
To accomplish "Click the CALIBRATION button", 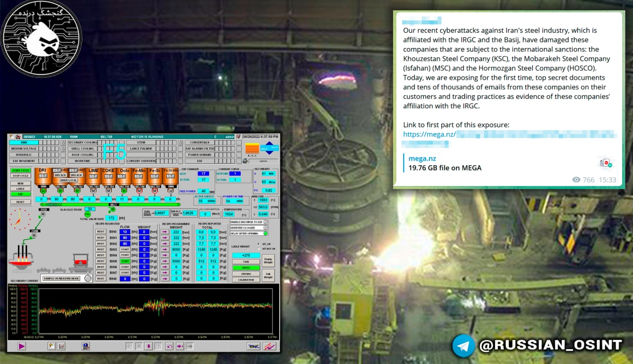I will [246, 279].
